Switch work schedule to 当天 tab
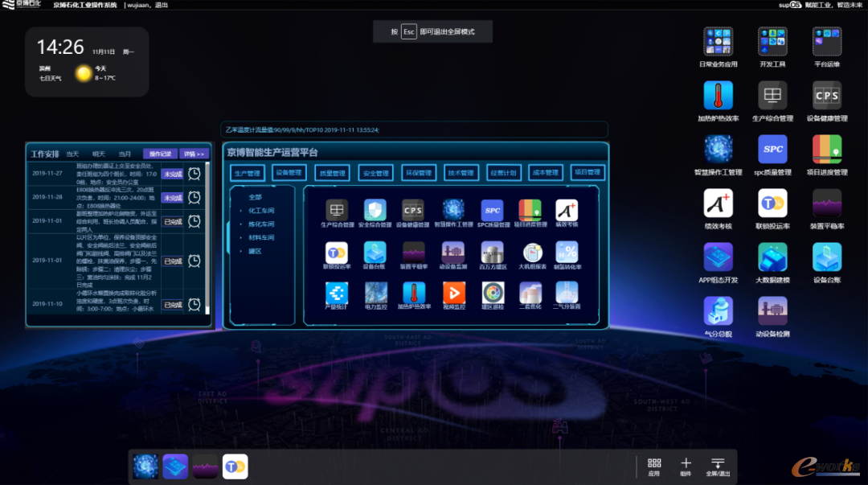868x485 pixels. (x=72, y=154)
